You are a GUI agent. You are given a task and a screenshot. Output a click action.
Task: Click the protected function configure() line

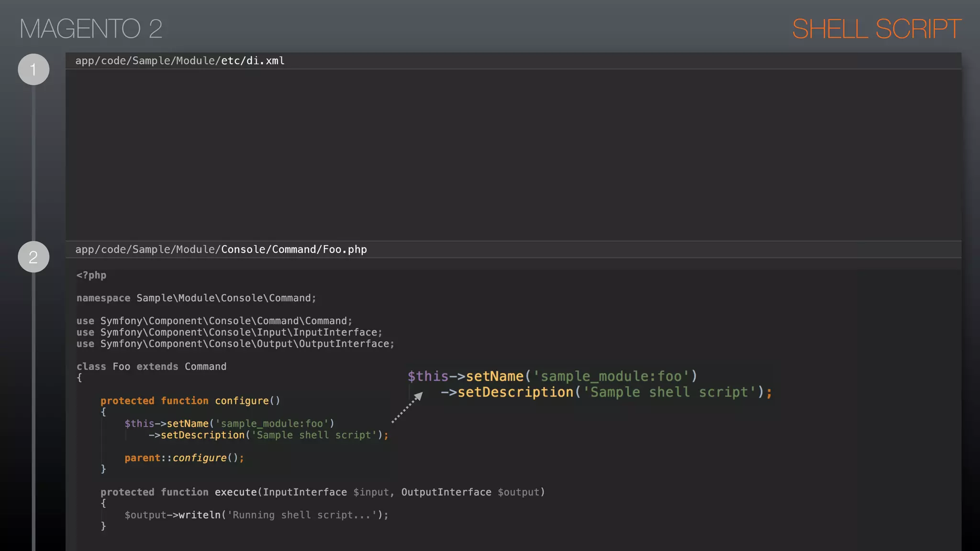[x=190, y=401]
